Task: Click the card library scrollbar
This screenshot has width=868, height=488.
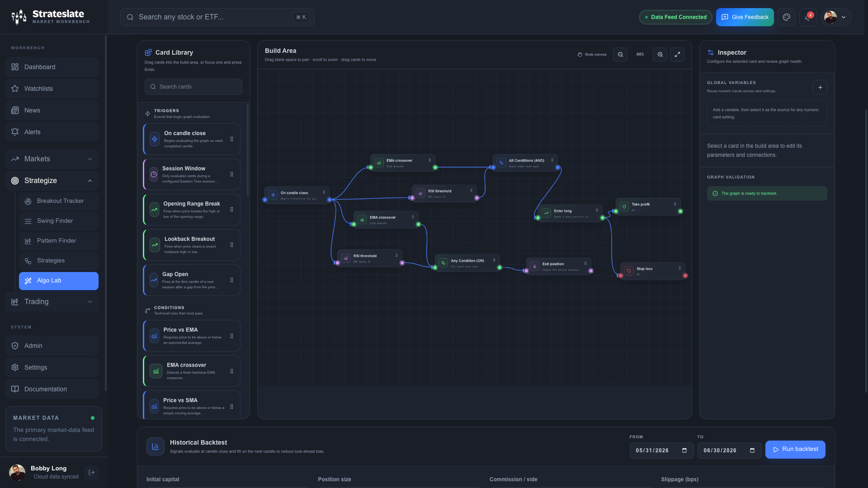Action: point(248,149)
